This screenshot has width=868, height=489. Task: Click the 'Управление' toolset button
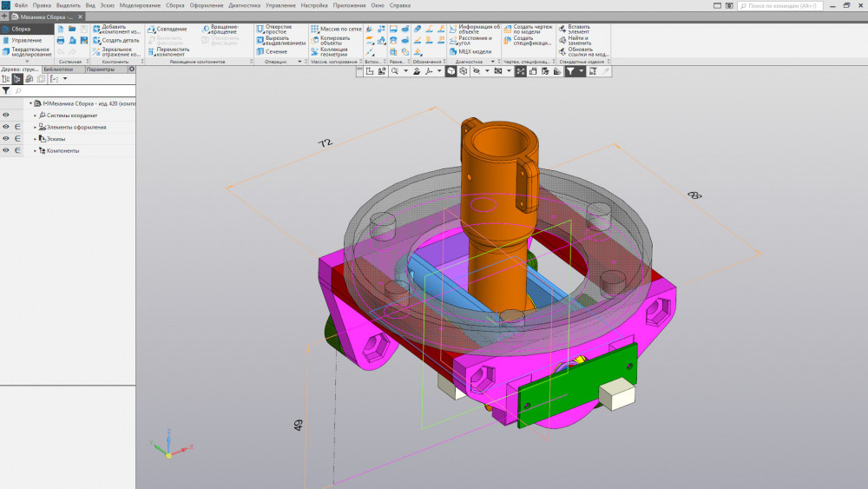[26, 40]
